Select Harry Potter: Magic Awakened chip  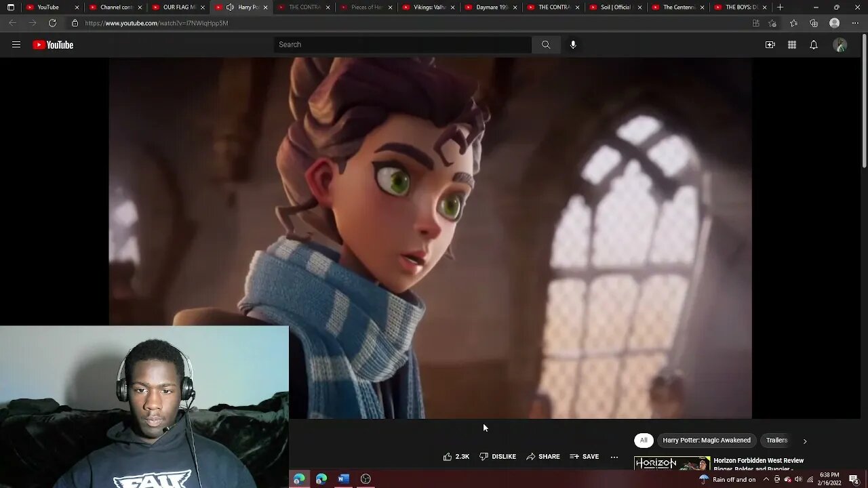pos(707,441)
